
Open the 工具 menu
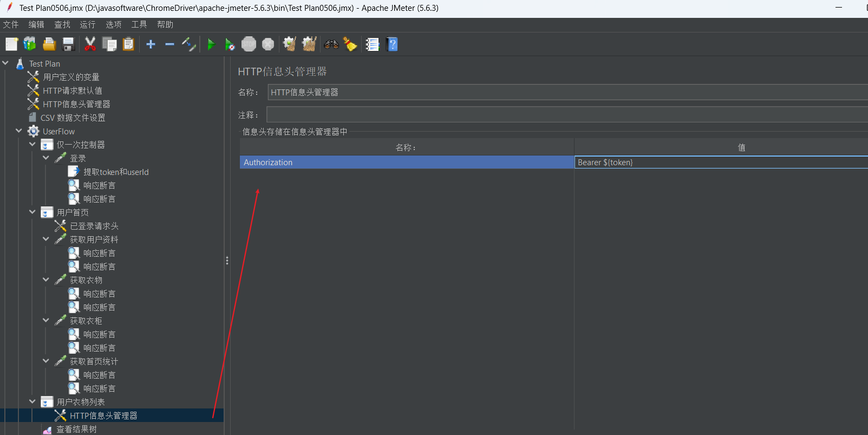[x=139, y=24]
